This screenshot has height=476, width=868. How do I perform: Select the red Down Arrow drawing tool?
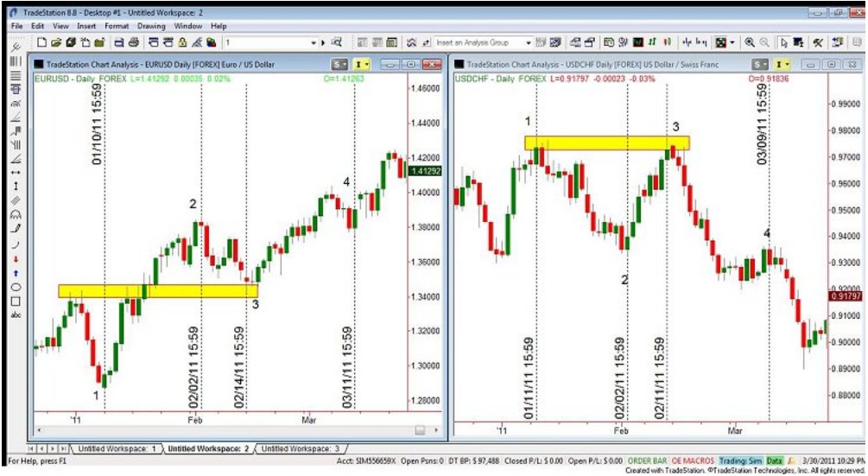(x=16, y=259)
